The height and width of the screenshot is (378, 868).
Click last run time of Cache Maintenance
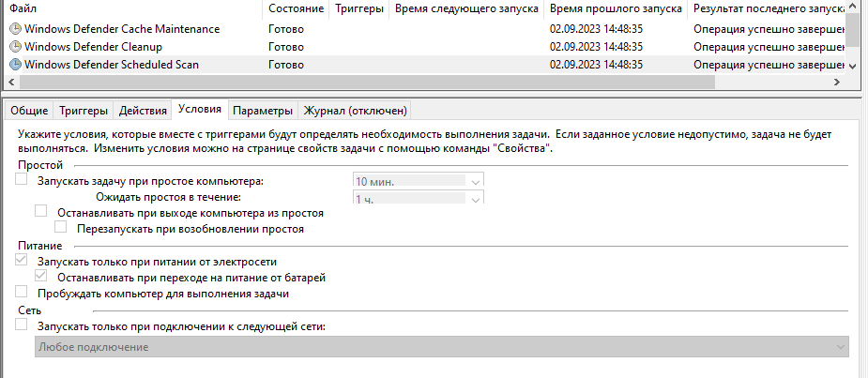596,29
